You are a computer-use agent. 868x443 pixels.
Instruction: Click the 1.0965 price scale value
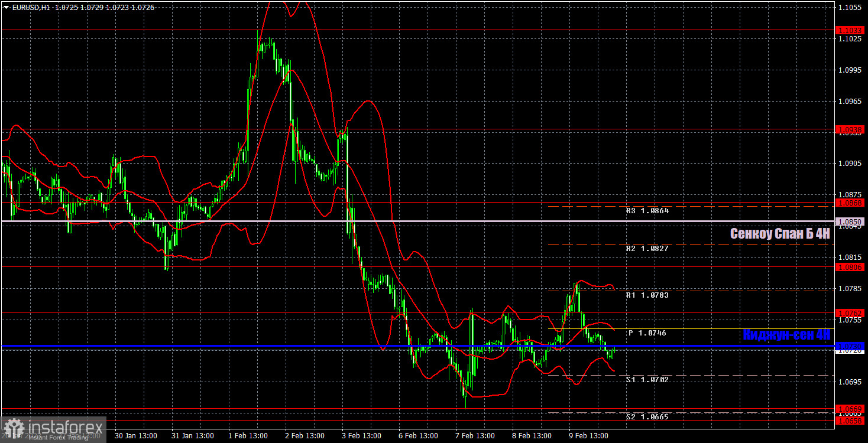(849, 101)
